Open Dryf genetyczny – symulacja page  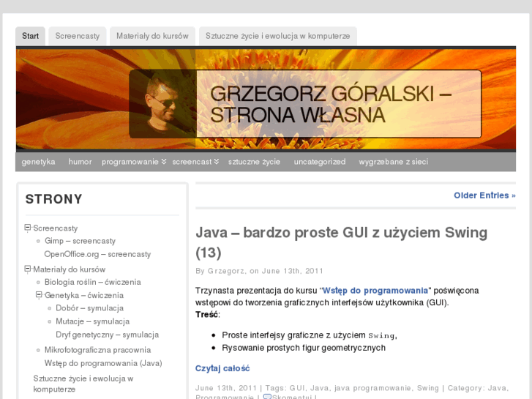(108, 335)
